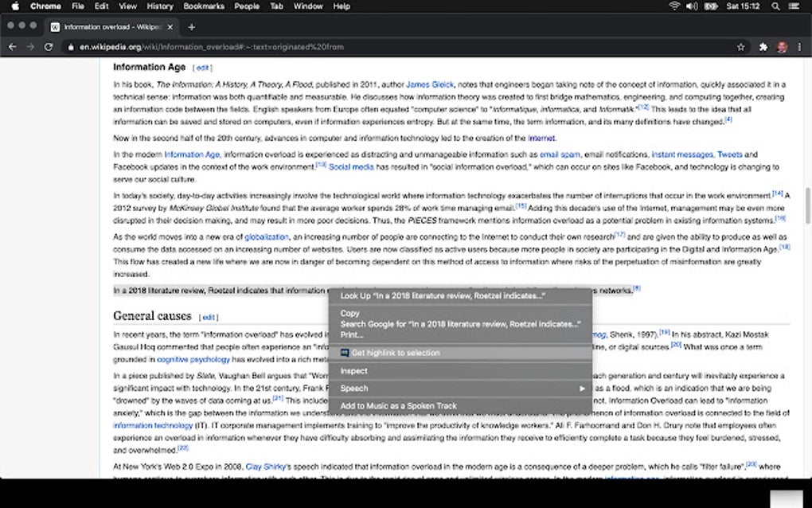The width and height of the screenshot is (812, 508).
Task: Edit the General causes section
Action: tap(209, 317)
